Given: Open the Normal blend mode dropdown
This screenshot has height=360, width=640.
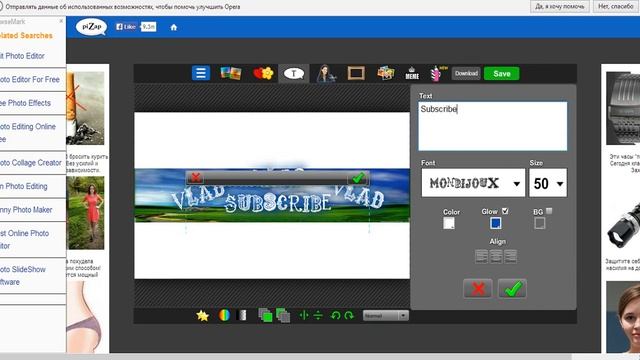Looking at the screenshot, I should click(385, 316).
